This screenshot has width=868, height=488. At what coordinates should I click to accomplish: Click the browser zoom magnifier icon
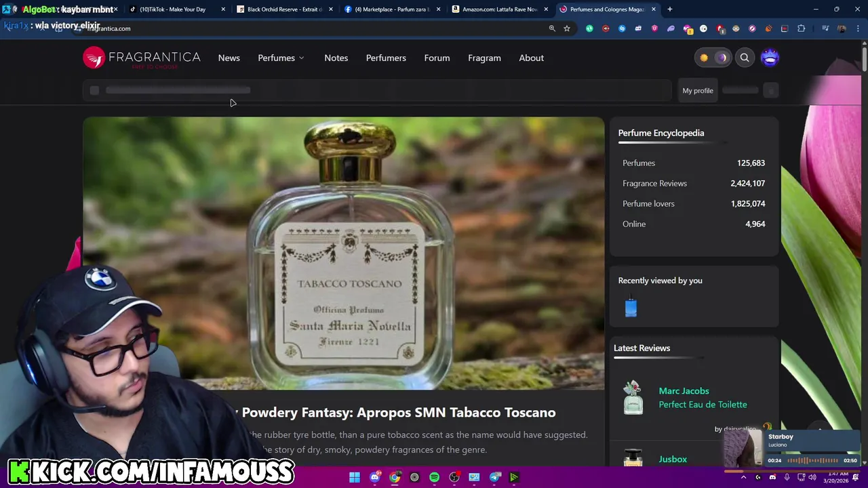(552, 28)
